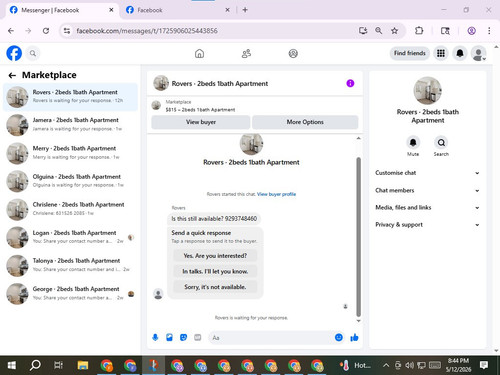Go to the Home feed icon

click(x=199, y=54)
